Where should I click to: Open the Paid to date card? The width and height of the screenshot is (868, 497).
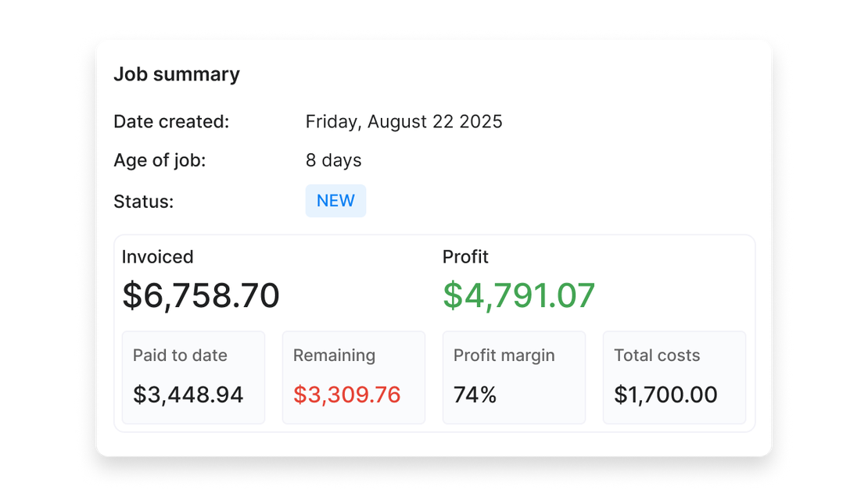[x=193, y=377]
